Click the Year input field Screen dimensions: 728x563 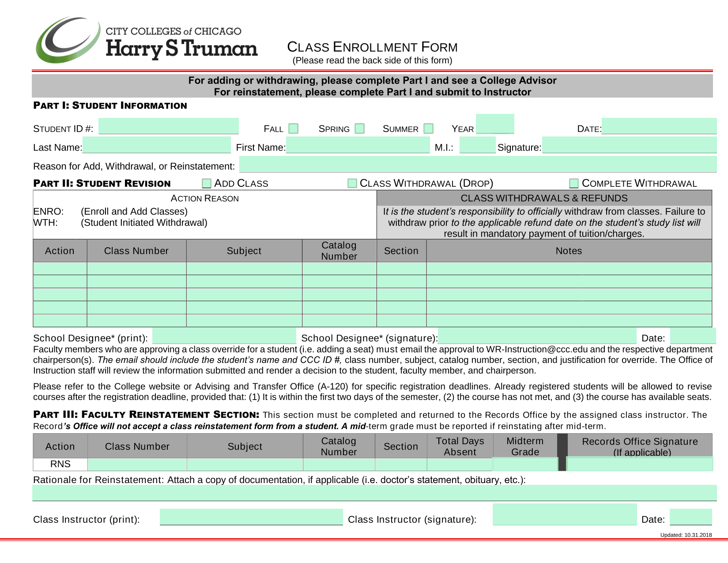coord(495,124)
